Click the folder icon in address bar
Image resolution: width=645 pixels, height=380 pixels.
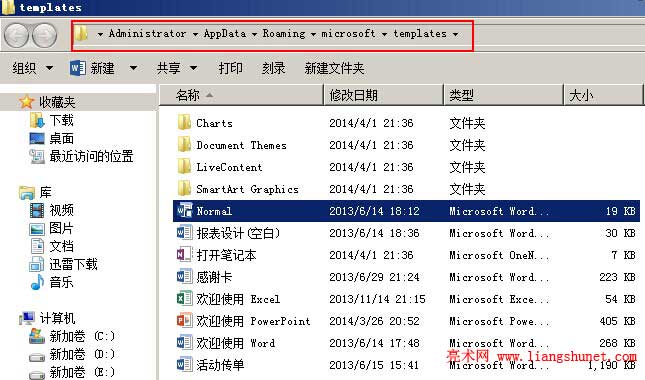pyautogui.click(x=81, y=34)
